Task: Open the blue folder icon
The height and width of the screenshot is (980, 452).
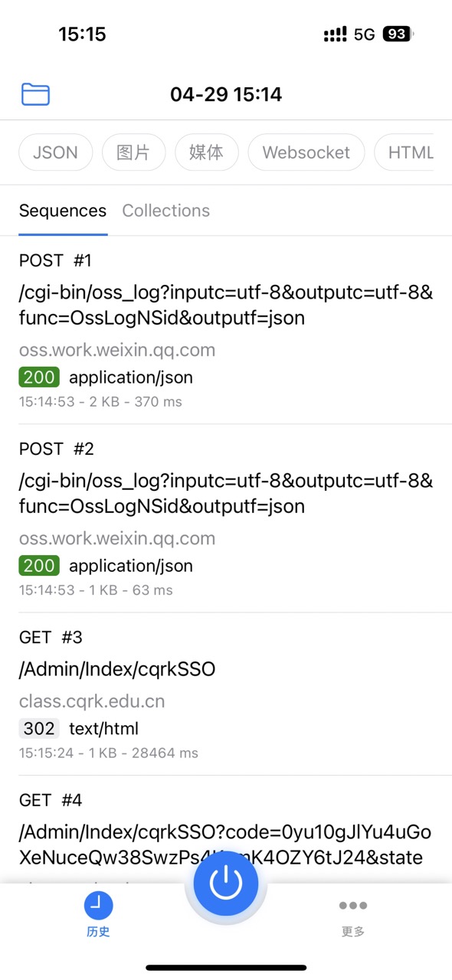Action: (34, 93)
